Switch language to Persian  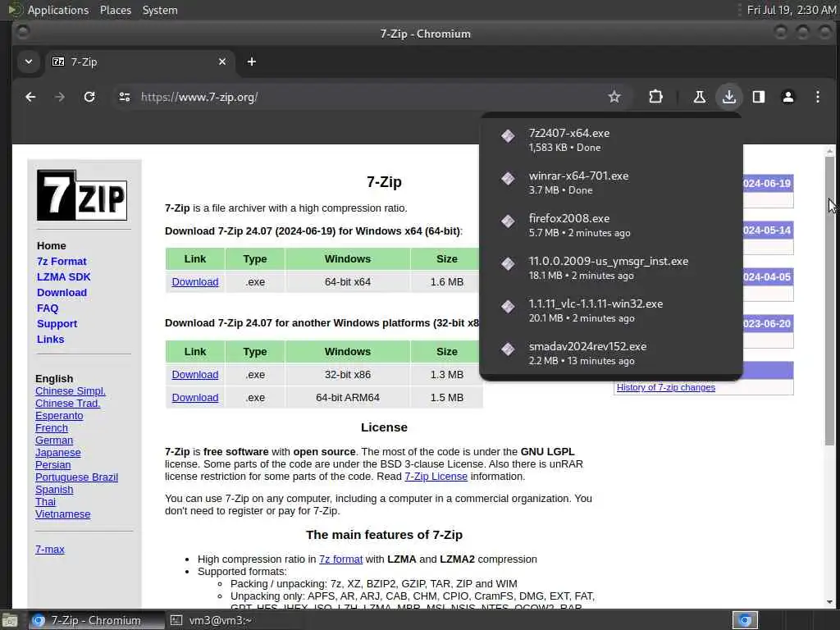53,465
